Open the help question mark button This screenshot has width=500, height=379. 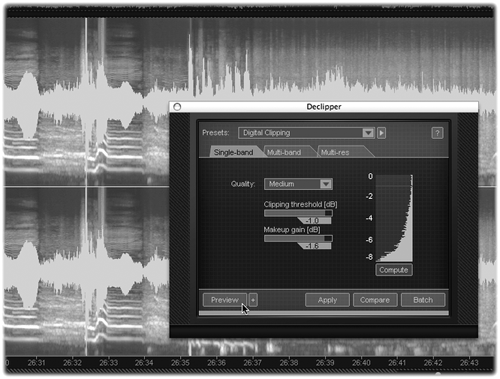pyautogui.click(x=437, y=133)
